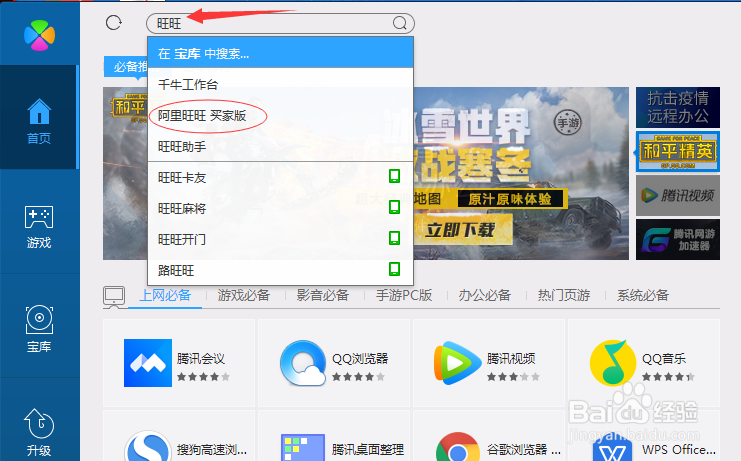
Task: Switch to 系统必备 tab
Action: (x=643, y=295)
